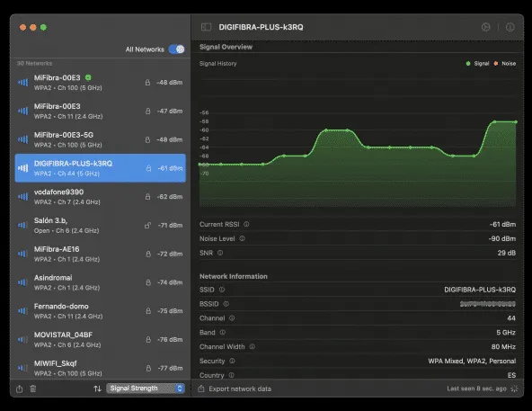Viewport: 532px width, 411px height.
Task: Click info icon next to SSID
Action: (x=222, y=290)
